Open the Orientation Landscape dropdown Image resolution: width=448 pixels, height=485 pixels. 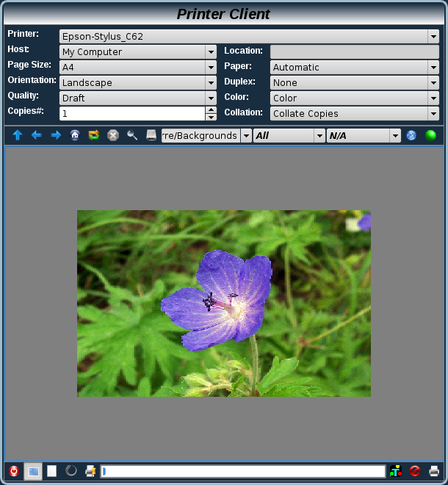tap(211, 83)
